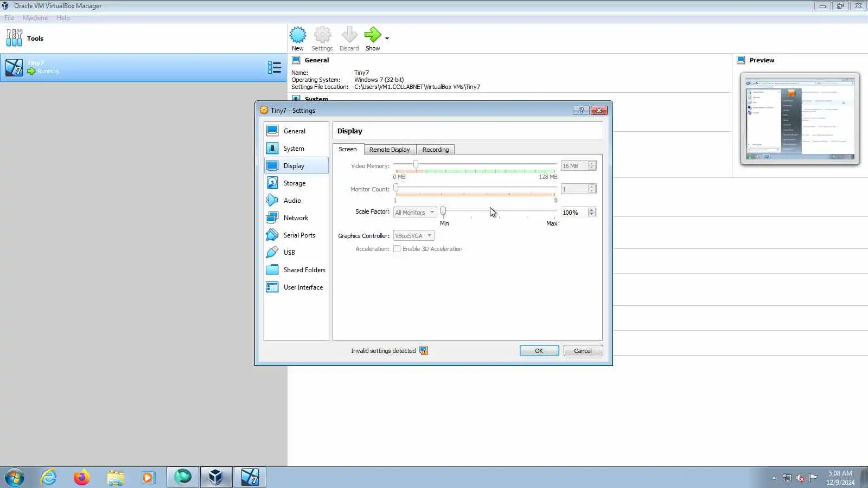
Task: Switch to the Recording tab
Action: point(436,150)
